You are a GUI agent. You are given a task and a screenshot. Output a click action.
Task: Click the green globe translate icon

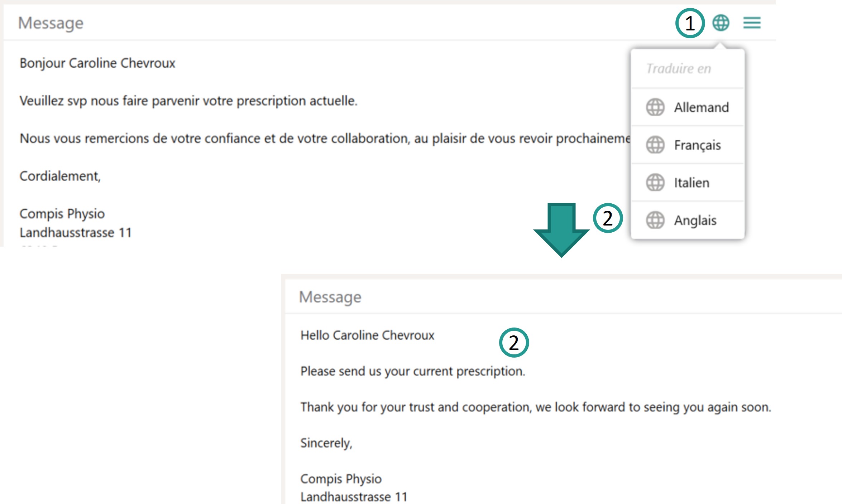[x=721, y=23]
